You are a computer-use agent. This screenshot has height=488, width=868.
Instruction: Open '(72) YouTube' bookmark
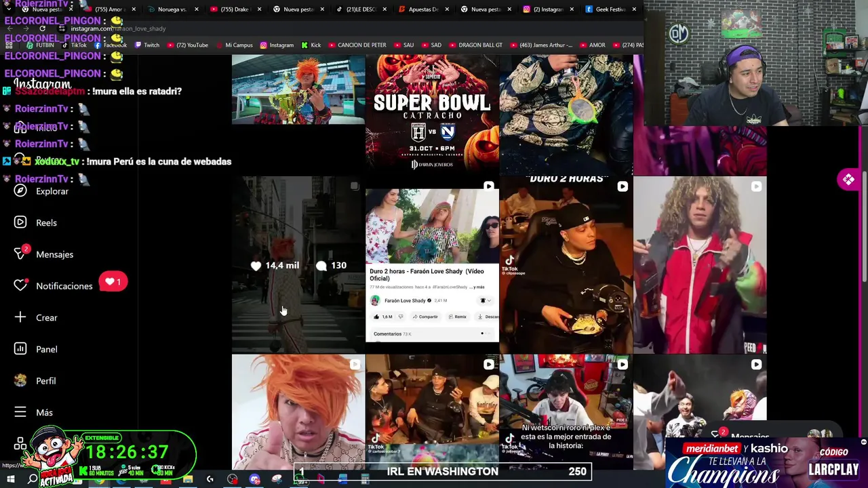point(187,45)
